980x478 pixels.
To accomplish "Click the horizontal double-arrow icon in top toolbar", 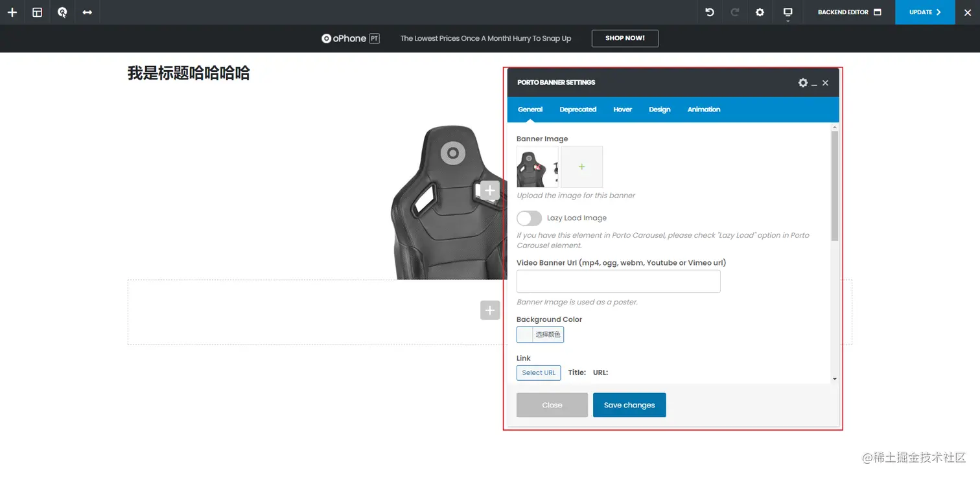I will pos(87,12).
